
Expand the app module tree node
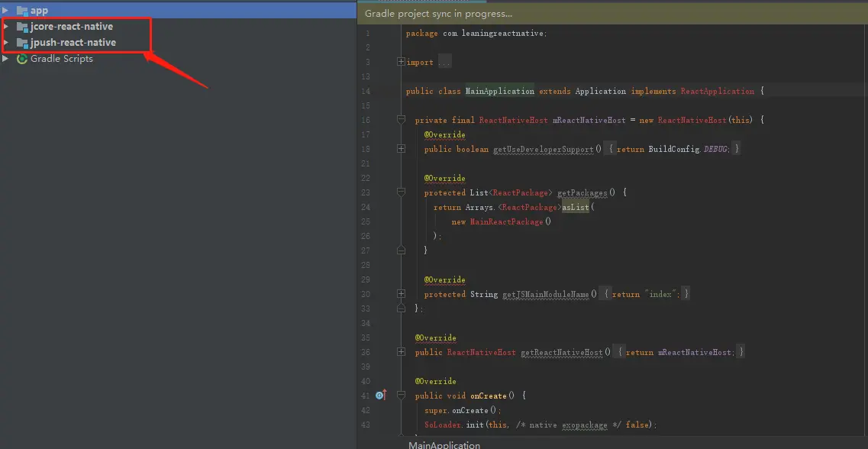pyautogui.click(x=5, y=11)
